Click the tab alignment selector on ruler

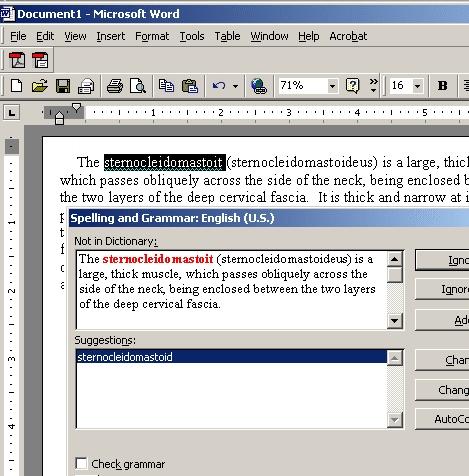[x=12, y=113]
